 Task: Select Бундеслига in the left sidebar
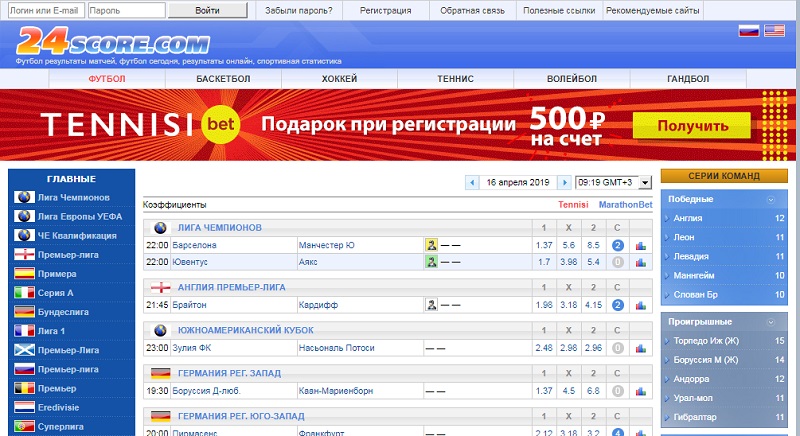65,311
